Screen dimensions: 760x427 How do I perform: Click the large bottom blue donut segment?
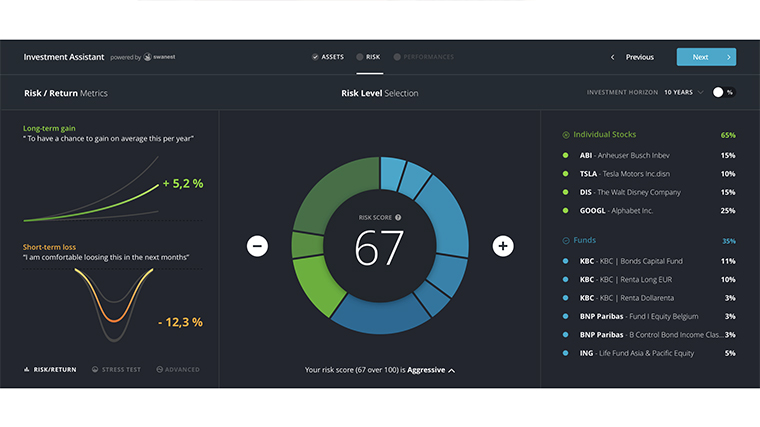pos(380,315)
